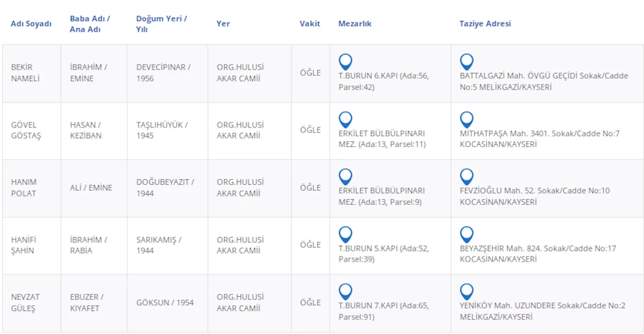The width and height of the screenshot is (644, 334).
Task: Click cemetery pin for T.BURUN 5.KAPI
Action: tap(345, 234)
